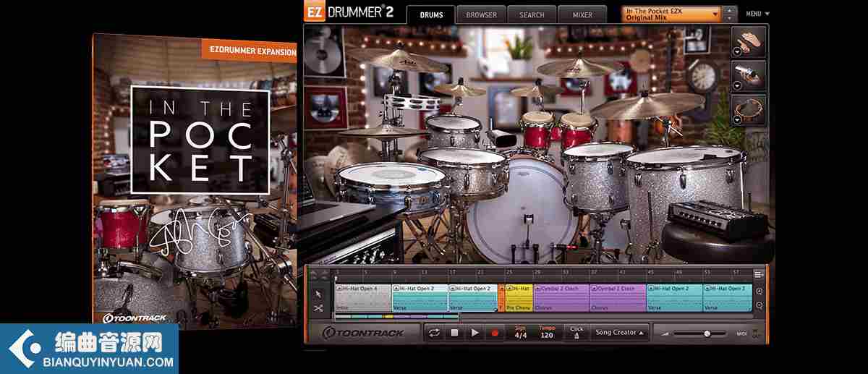
Task: Select the Hi-Hat Open 4 Intro block
Action: tap(363, 298)
